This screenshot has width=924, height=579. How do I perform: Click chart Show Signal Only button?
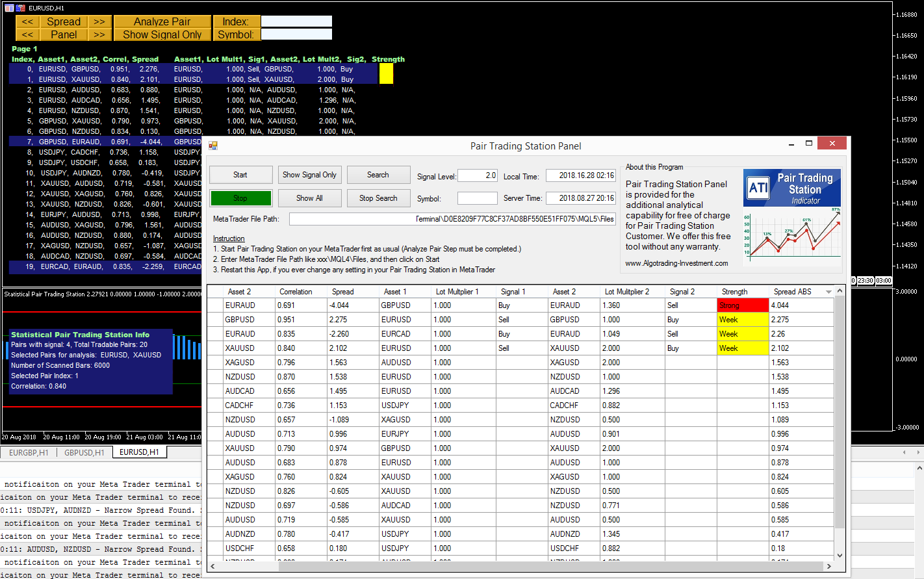coord(162,34)
